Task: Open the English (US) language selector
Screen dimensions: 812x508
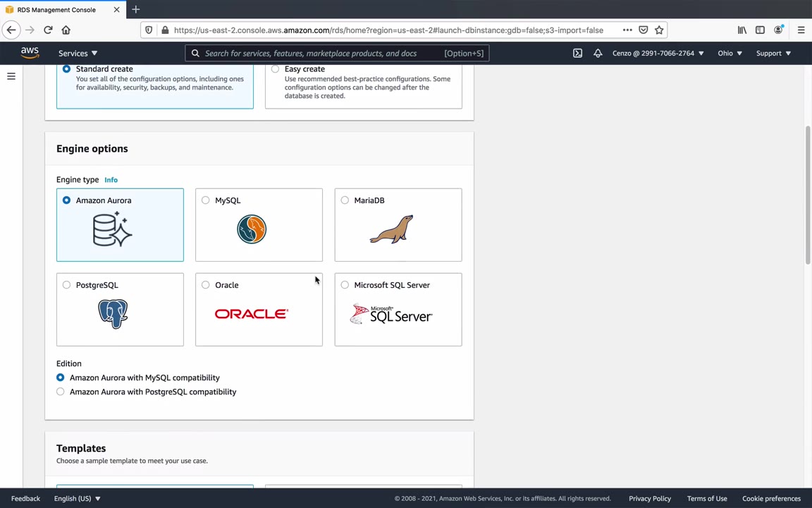Action: pyautogui.click(x=77, y=498)
